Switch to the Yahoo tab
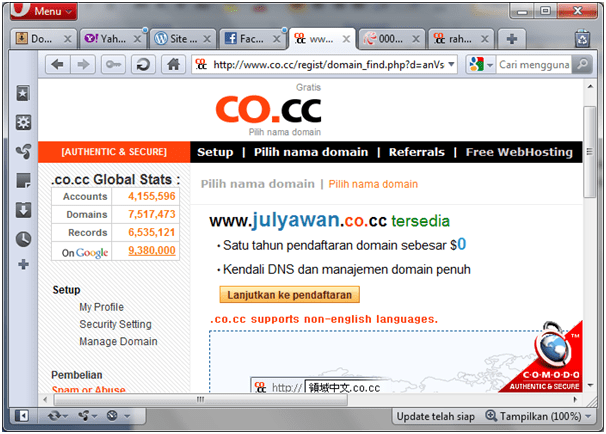The width and height of the screenshot is (606, 434). pyautogui.click(x=105, y=39)
